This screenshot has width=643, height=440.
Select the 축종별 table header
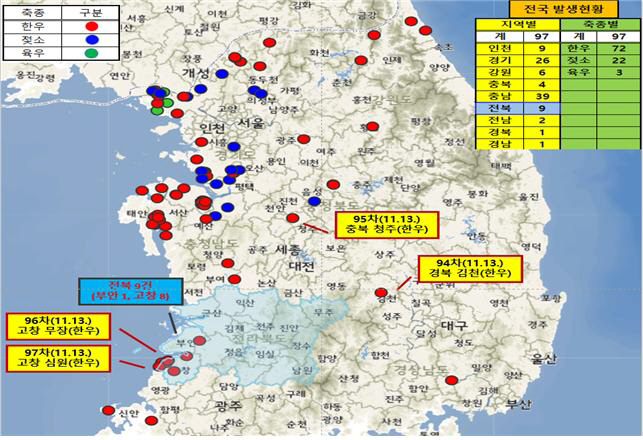[600, 24]
